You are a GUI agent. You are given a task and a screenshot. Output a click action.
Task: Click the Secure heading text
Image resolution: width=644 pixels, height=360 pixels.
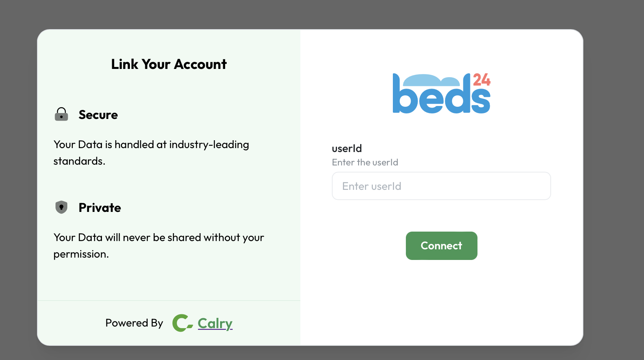click(98, 115)
